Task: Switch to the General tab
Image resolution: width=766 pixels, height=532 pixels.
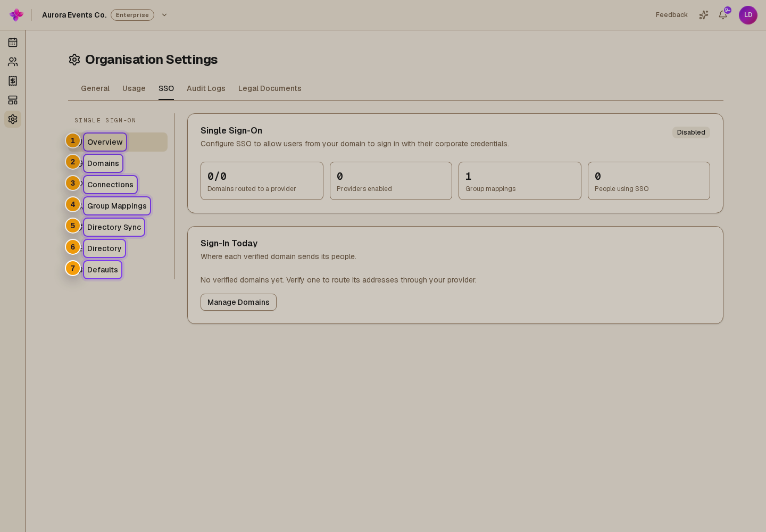Action: (x=95, y=88)
